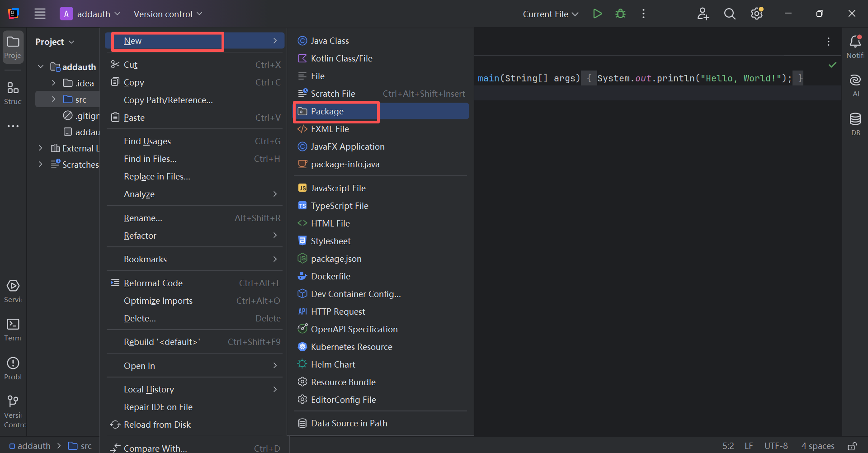The height and width of the screenshot is (453, 868).
Task: Click the 4 spaces indent setting
Action: tap(817, 446)
